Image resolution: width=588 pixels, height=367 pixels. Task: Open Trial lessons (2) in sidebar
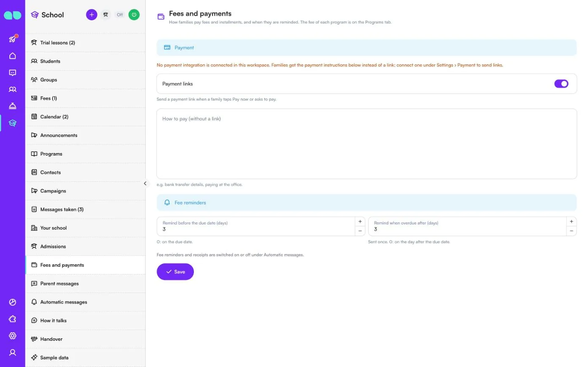(x=86, y=43)
